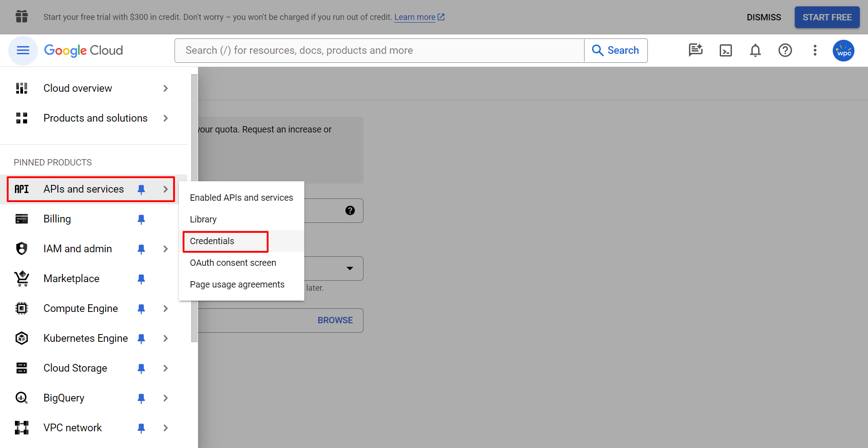Screen dimensions: 868x448
Task: Expand Cloud overview submenu chevron
Action: coord(165,88)
